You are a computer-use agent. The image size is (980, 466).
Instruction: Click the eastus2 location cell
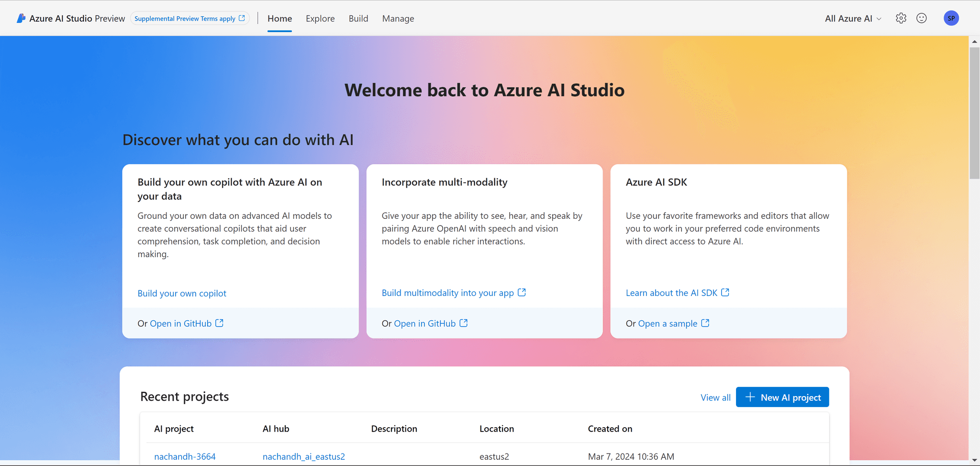pyautogui.click(x=494, y=456)
